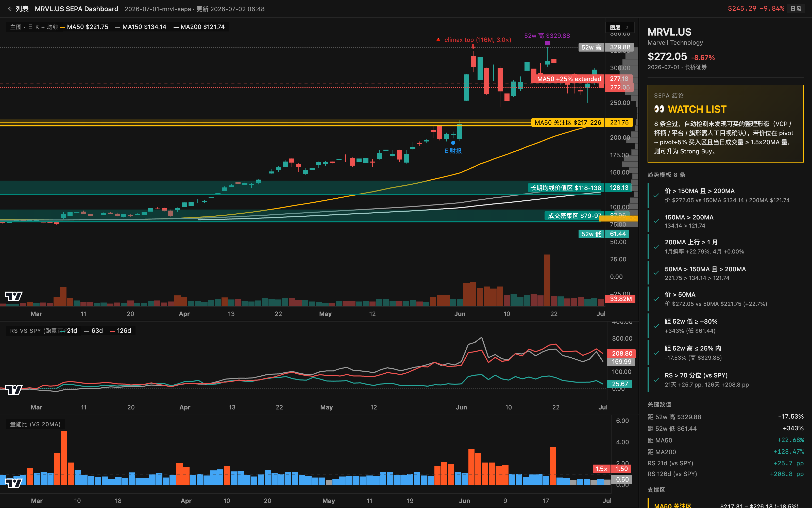Toggle the 63d RS line legend

pos(94,331)
